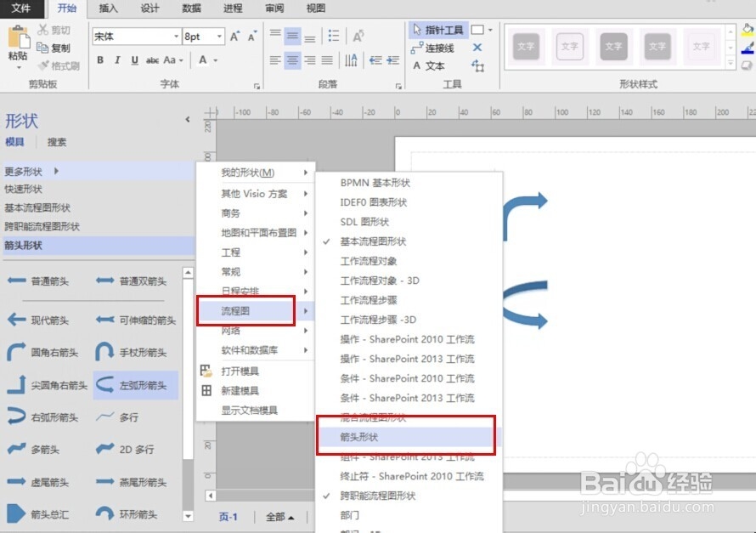Click the 右弧形箭头 shape icon
Screen dimensions: 756x533
click(x=16, y=417)
